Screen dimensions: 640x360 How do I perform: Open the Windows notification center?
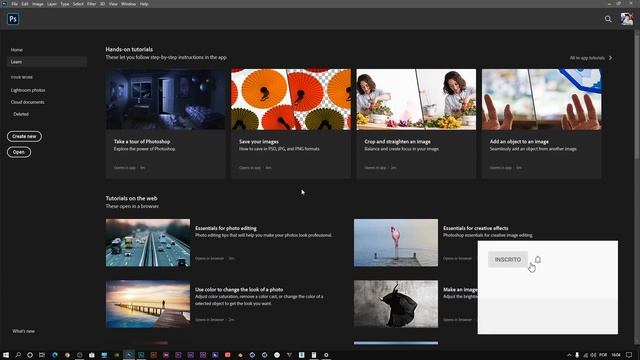(x=629, y=355)
